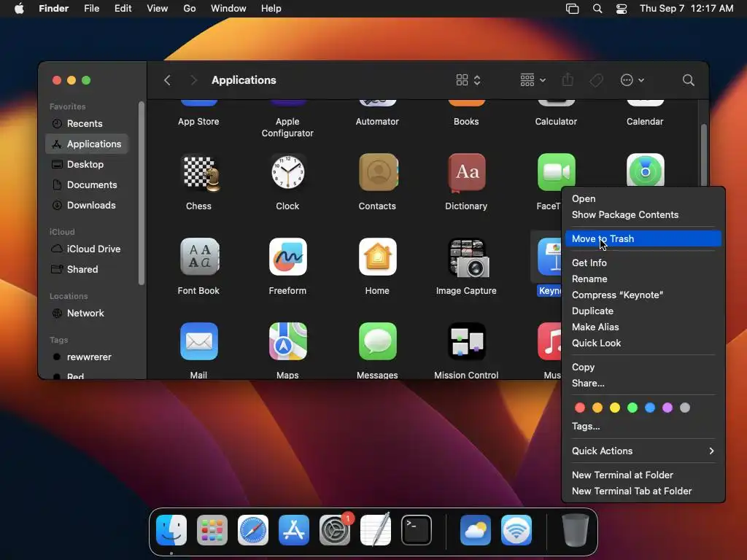Open the App Store Dock icon
The width and height of the screenshot is (747, 560).
(x=294, y=530)
